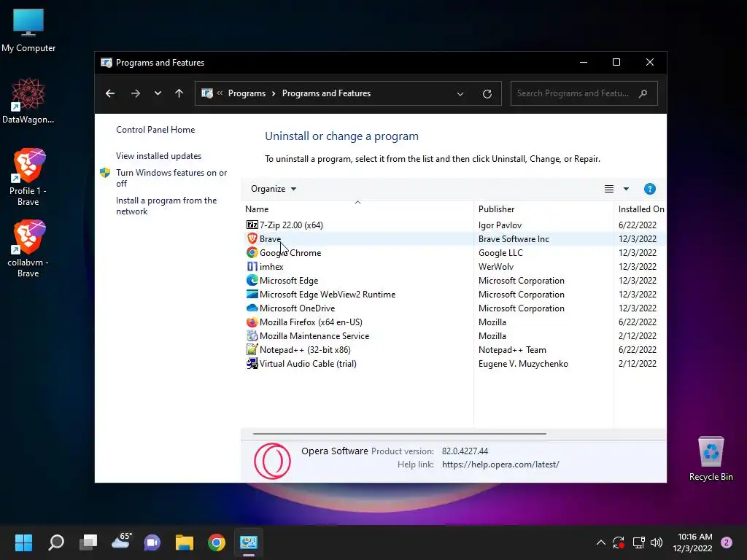
Task: Sort by Installed On column header
Action: pos(641,209)
